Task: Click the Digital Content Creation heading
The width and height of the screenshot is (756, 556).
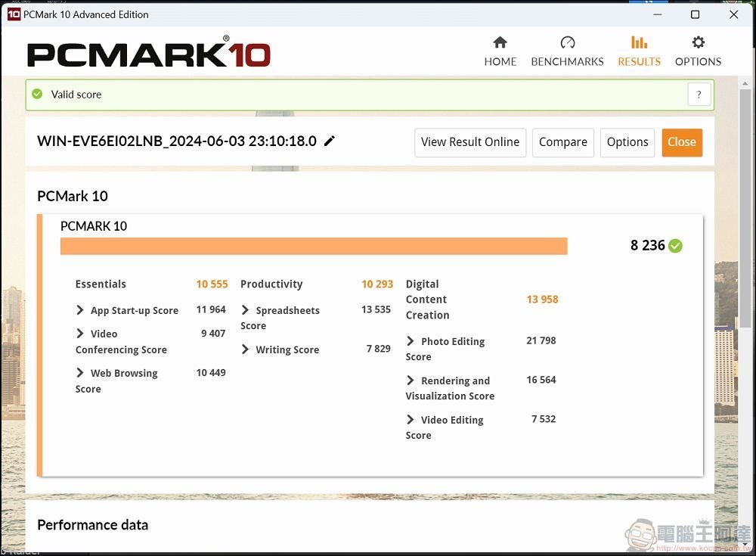Action: 427,300
